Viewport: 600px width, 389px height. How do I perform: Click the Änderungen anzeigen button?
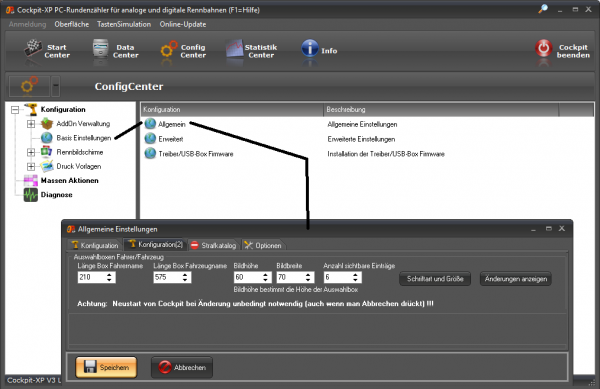tap(516, 279)
